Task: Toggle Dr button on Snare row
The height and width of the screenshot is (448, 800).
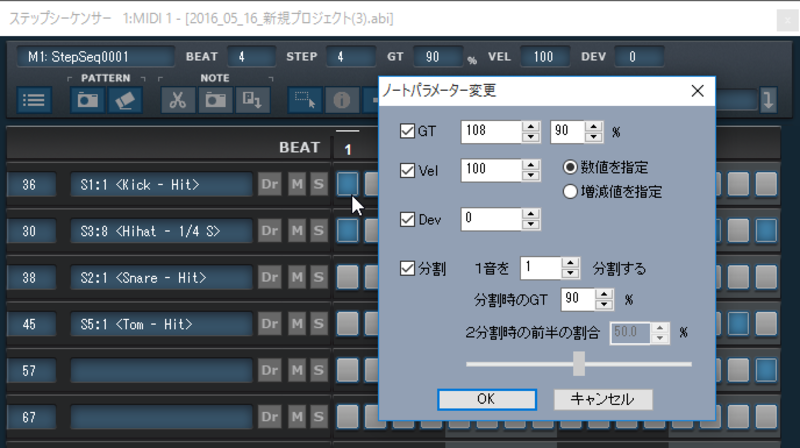Action: pyautogui.click(x=269, y=277)
